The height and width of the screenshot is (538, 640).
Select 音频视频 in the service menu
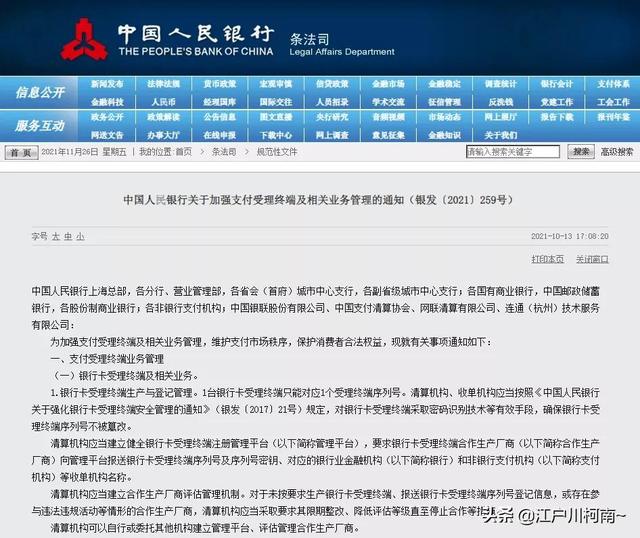click(388, 117)
